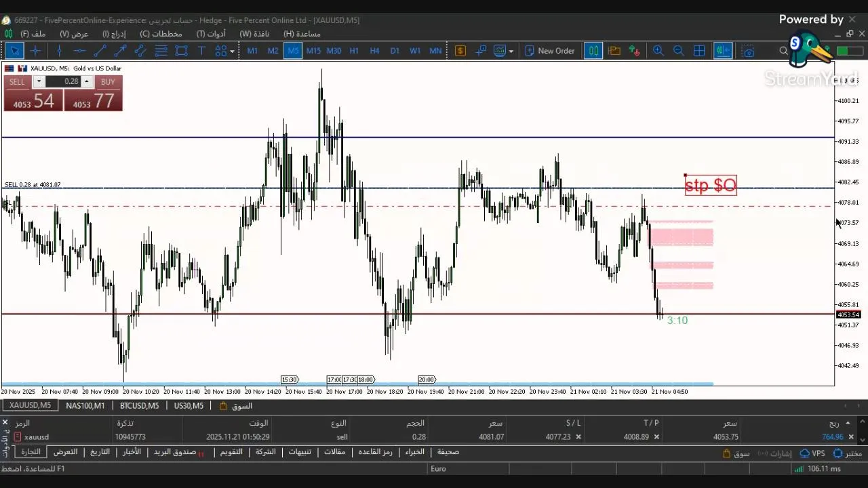Open the إدراج (Insert) menu
Viewport: 868px width, 488px height.
click(114, 34)
